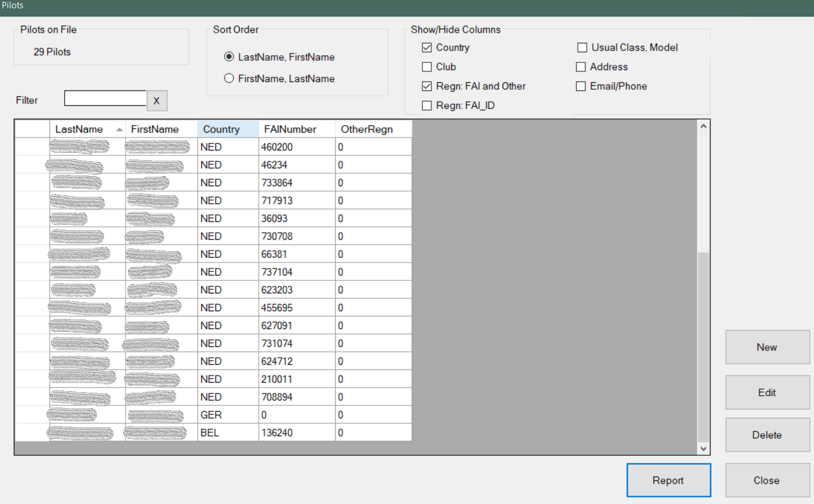Select FAI number cell 733864
This screenshot has height=504, width=814.
(x=297, y=183)
